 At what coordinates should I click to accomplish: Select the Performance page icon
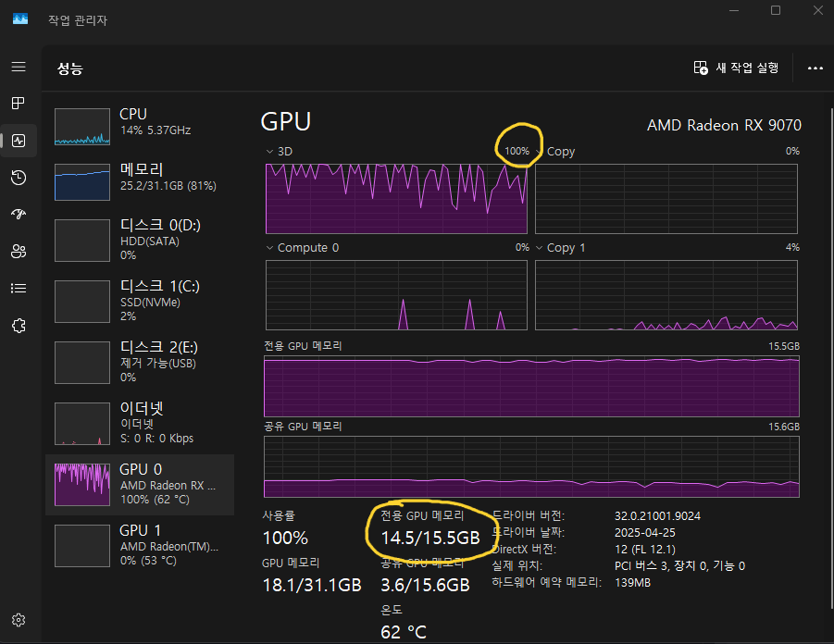coord(19,141)
